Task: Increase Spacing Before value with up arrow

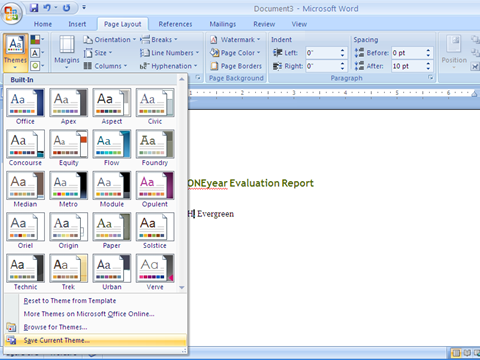Action: tap(428, 50)
